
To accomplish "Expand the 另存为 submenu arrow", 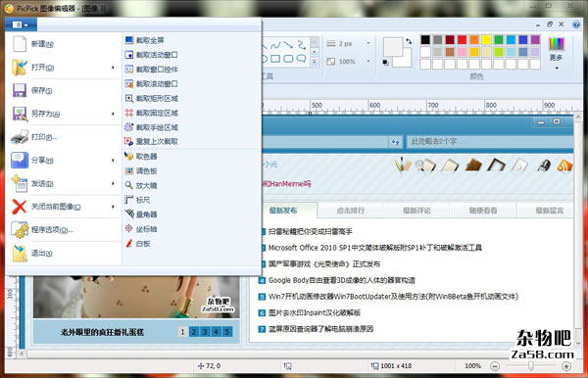I will 113,114.
